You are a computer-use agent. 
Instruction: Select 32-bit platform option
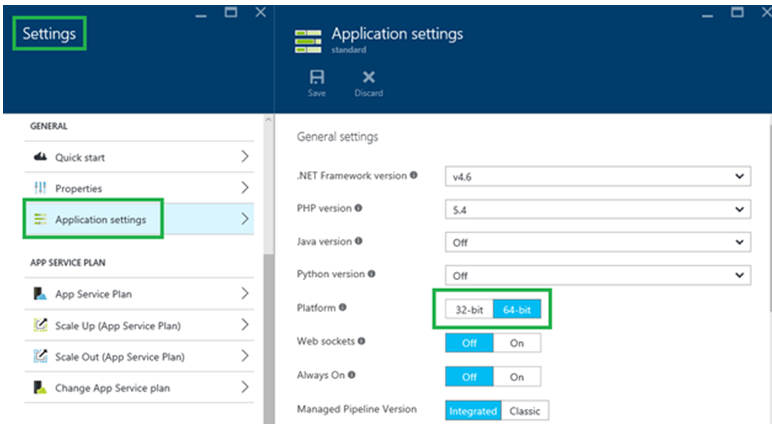point(469,310)
